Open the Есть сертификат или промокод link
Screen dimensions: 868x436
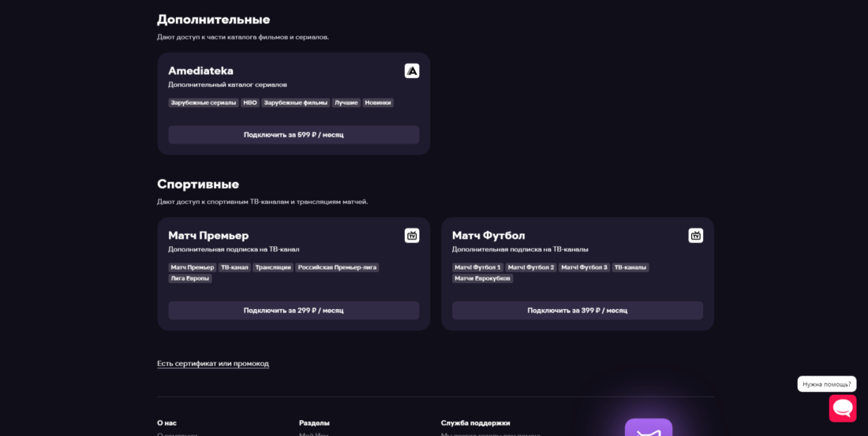(x=213, y=363)
